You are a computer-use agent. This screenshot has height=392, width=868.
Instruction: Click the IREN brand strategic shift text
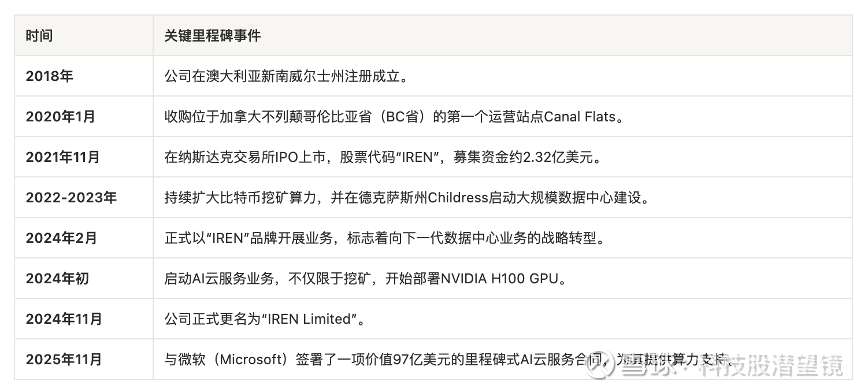pyautogui.click(x=385, y=238)
